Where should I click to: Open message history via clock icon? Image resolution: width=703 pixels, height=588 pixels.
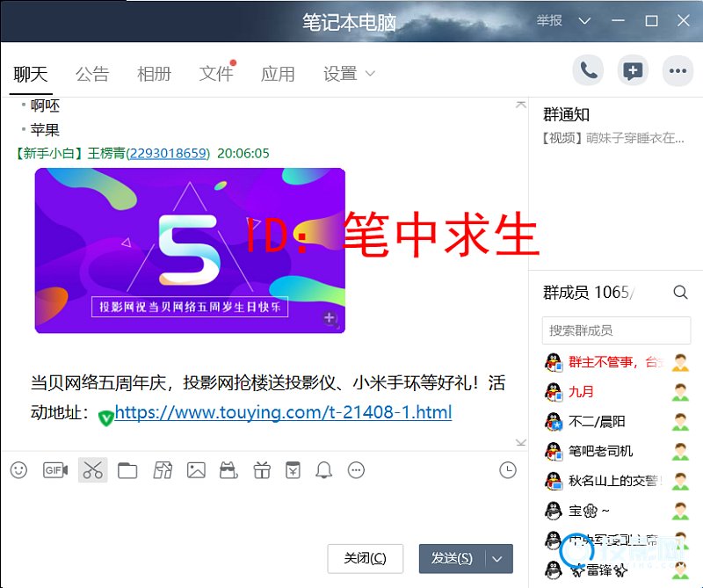click(508, 470)
